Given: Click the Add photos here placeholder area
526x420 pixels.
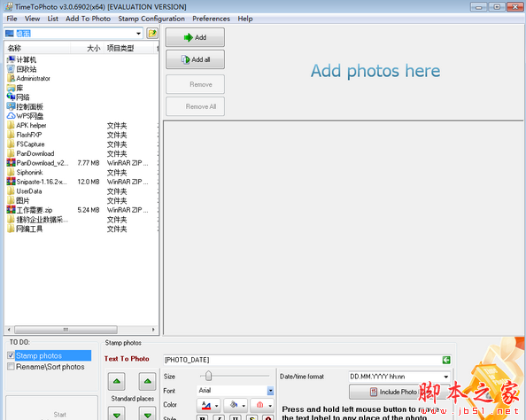Looking at the screenshot, I should [x=375, y=71].
